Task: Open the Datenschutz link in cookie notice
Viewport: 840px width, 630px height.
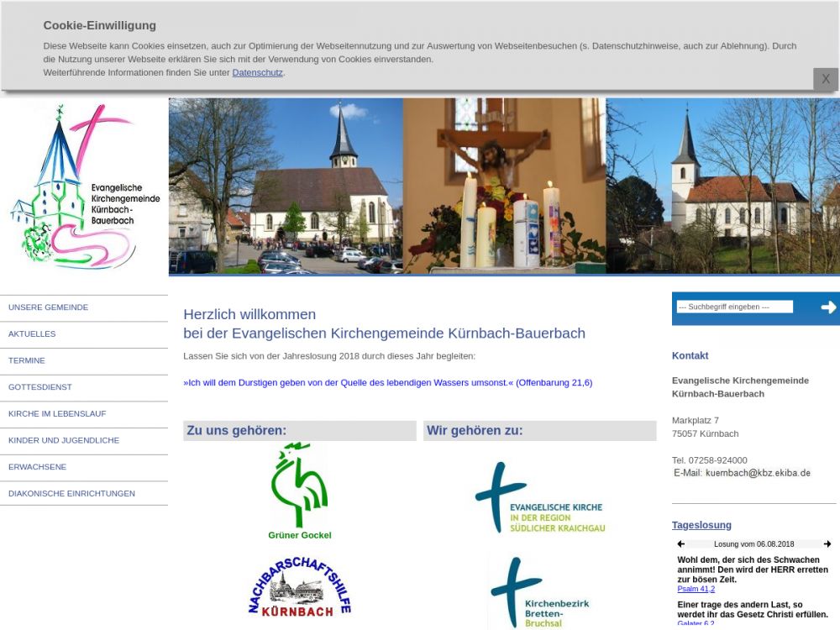Action: click(x=257, y=73)
